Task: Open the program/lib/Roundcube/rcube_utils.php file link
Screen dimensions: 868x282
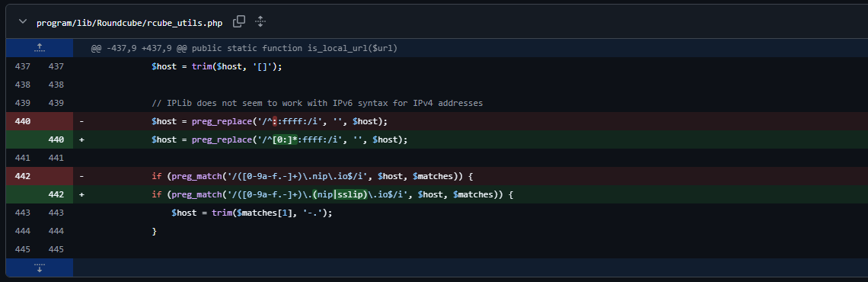Action: pos(129,23)
